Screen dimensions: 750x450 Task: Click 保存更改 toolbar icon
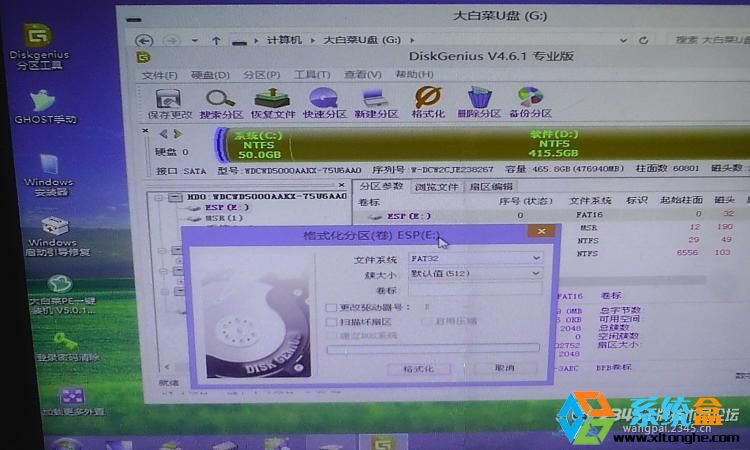(x=169, y=104)
